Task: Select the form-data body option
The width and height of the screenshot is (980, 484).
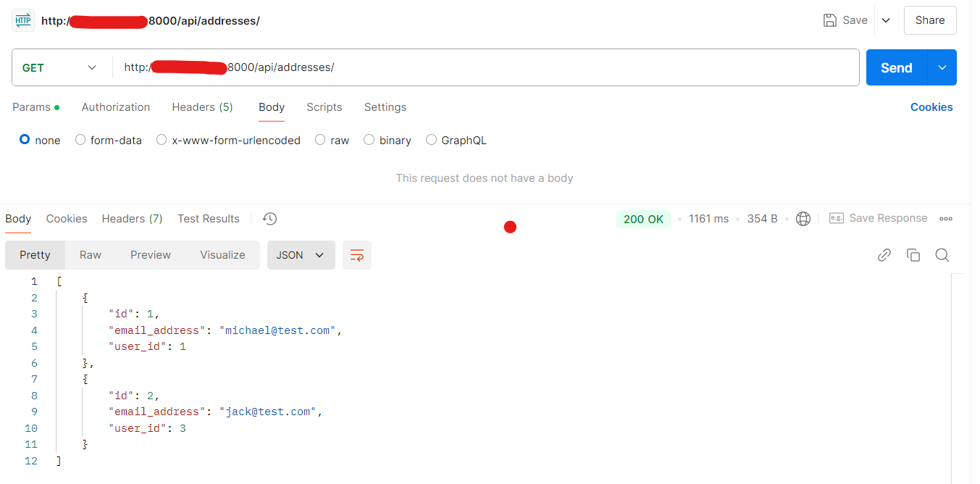Action: point(80,140)
